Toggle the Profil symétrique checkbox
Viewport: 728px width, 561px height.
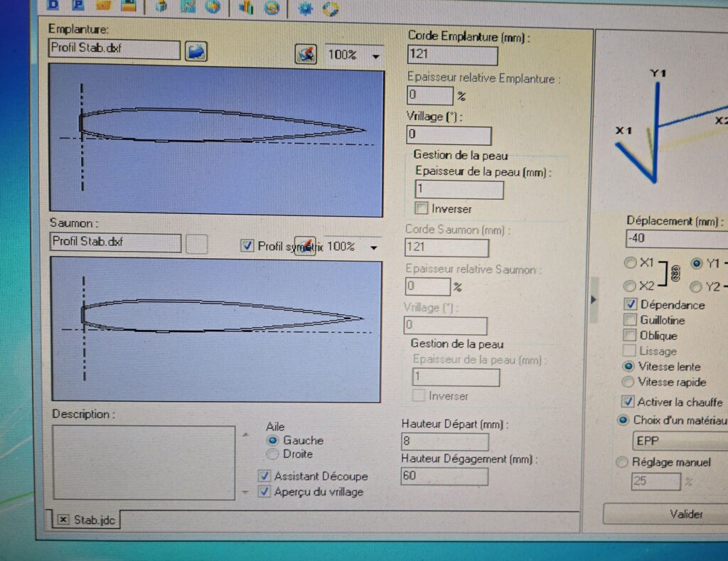(x=247, y=245)
